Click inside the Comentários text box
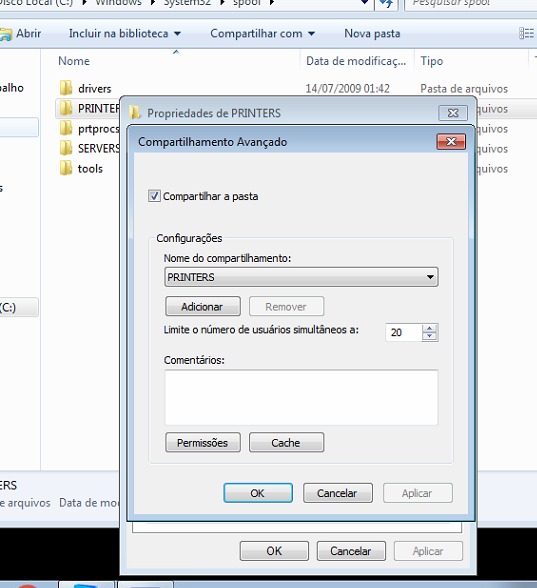Image resolution: width=537 pixels, height=588 pixels. coord(301,398)
